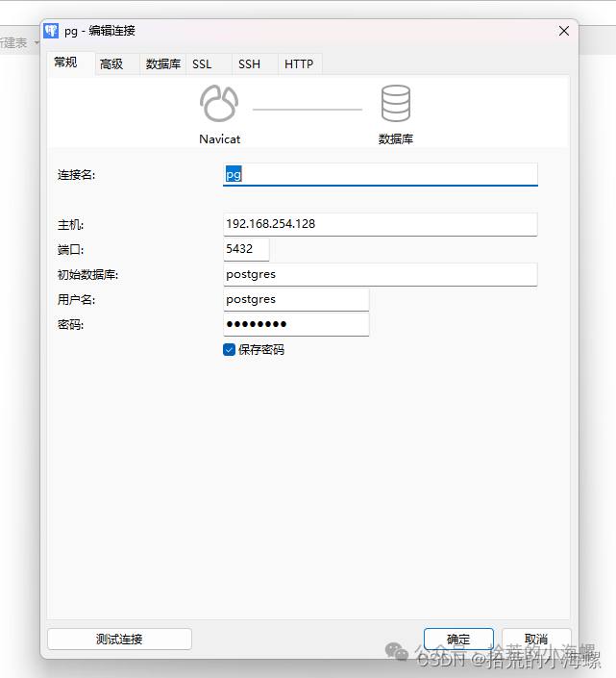
Task: Open the 数据库 tab
Action: (162, 64)
